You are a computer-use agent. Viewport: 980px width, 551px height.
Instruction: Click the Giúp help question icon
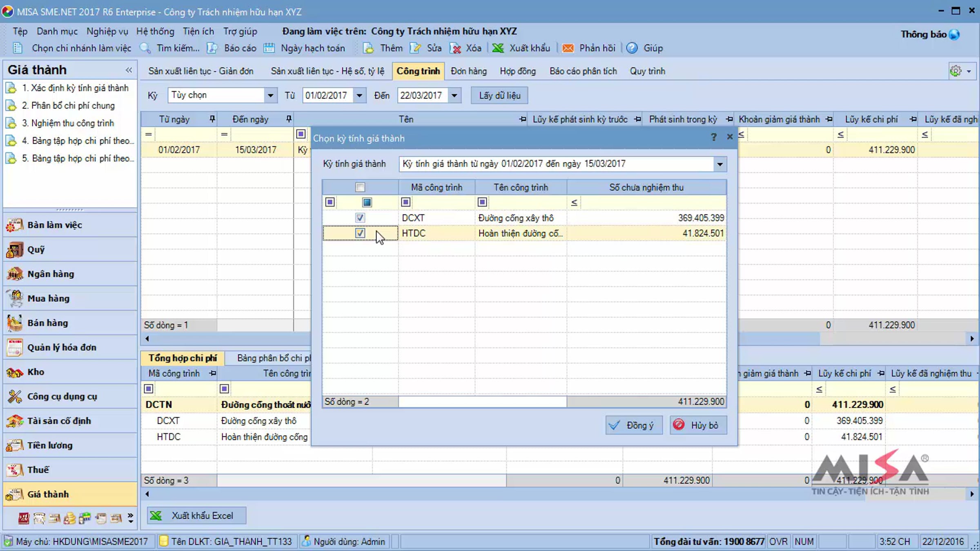(x=632, y=48)
